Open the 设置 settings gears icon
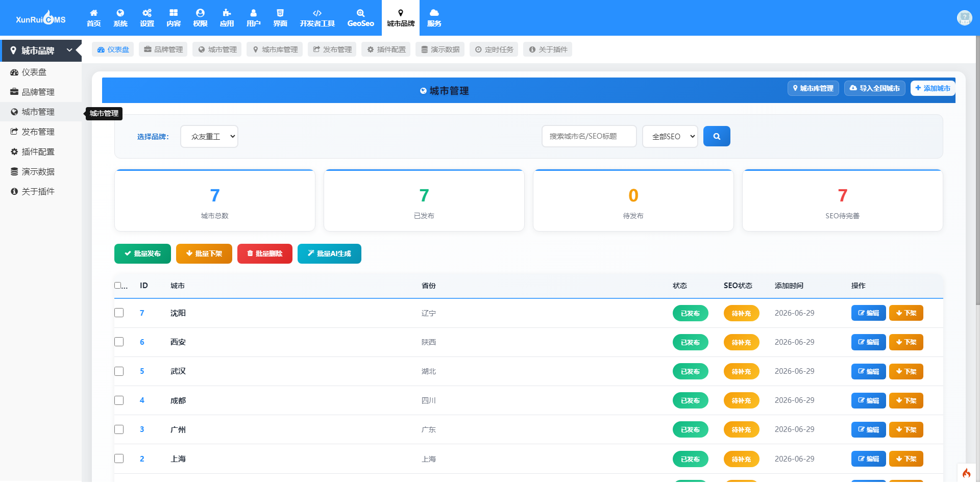Screen dimensions: 980x485 (x=147, y=18)
